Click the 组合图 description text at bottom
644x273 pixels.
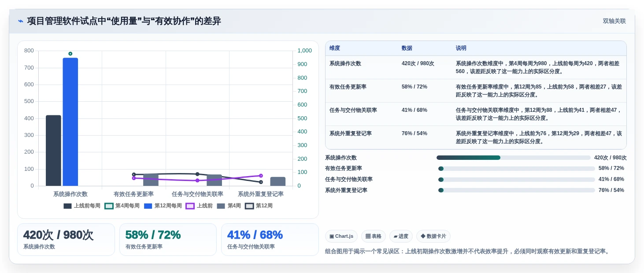pos(467,251)
